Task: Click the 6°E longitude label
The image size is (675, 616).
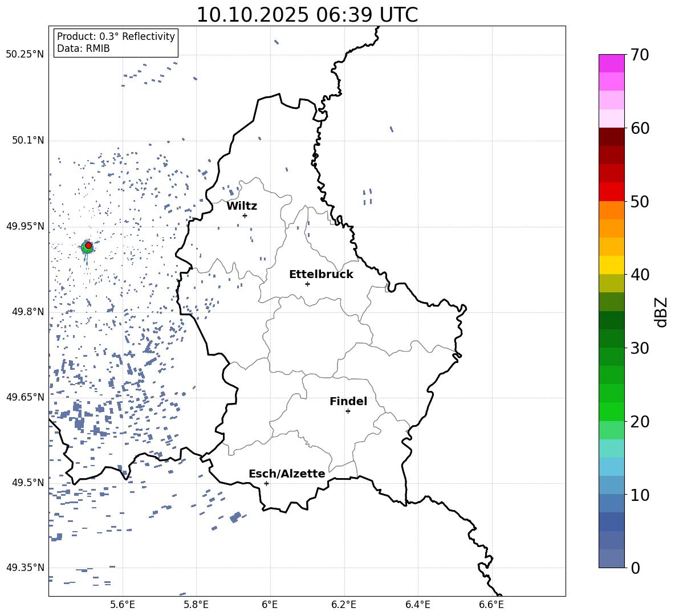Action: (x=270, y=605)
